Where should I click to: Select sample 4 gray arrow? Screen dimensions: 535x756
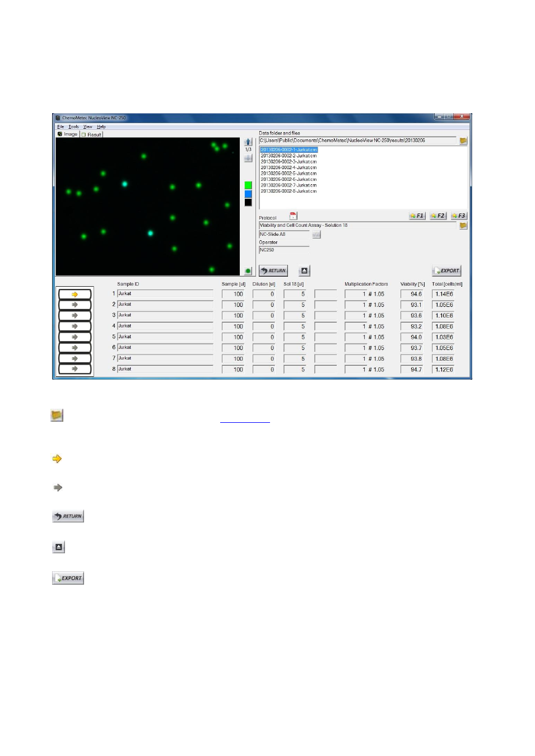tap(75, 326)
